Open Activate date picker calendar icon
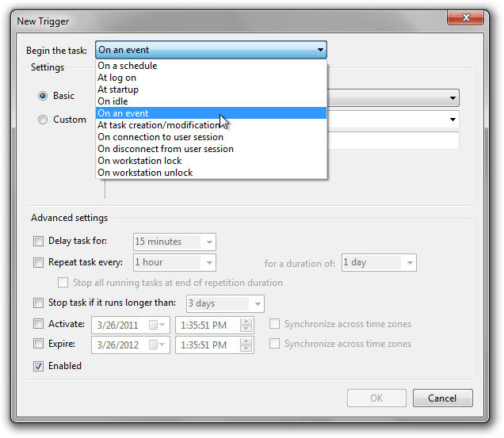This screenshot has width=504, height=438. click(x=157, y=326)
